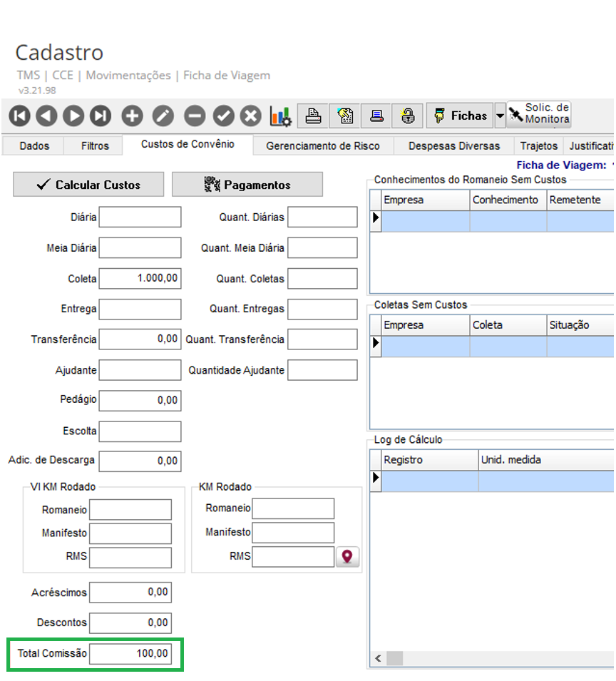Screen dimensions: 616x681
Task: Add a new record with plus icon
Action: pyautogui.click(x=132, y=116)
